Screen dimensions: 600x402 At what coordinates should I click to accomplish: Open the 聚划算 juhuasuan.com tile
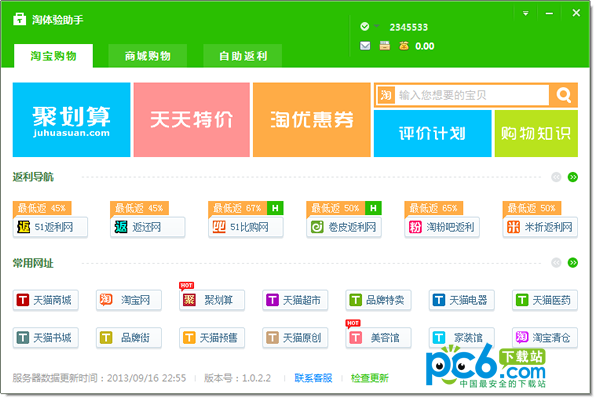(72, 120)
